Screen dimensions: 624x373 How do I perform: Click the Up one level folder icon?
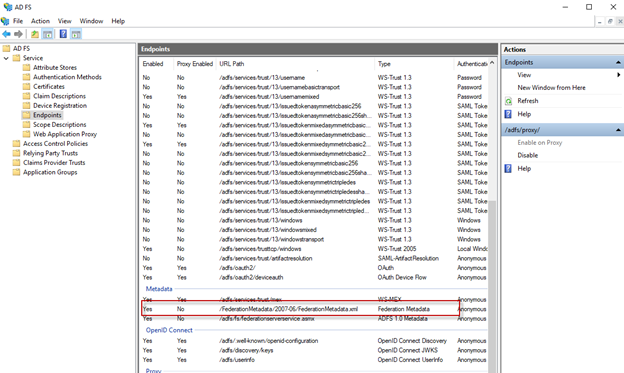coord(35,34)
